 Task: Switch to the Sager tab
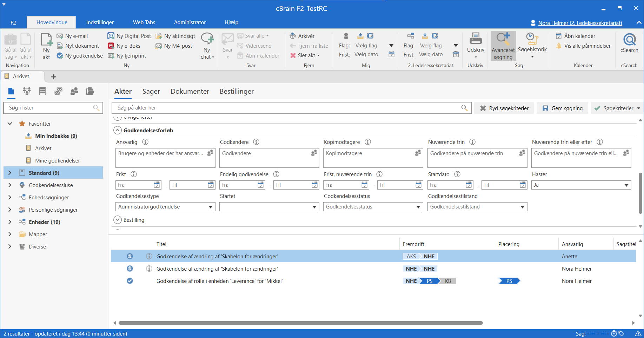[x=151, y=91]
